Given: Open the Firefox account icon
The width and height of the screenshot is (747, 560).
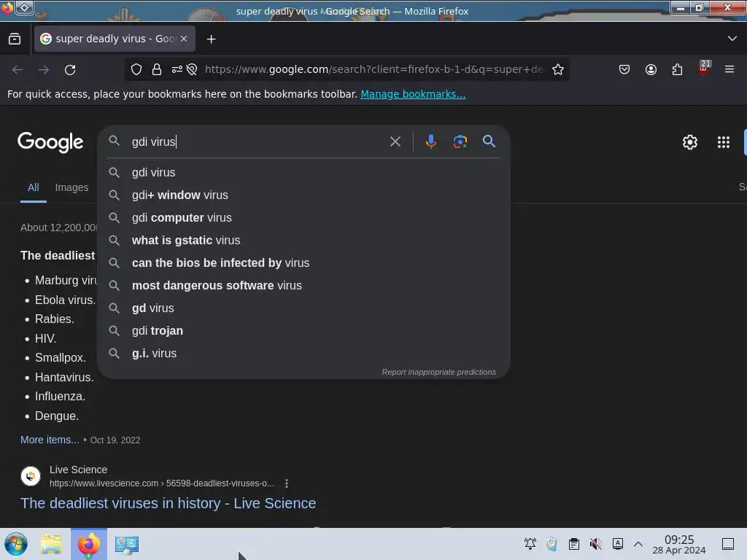Looking at the screenshot, I should (651, 69).
